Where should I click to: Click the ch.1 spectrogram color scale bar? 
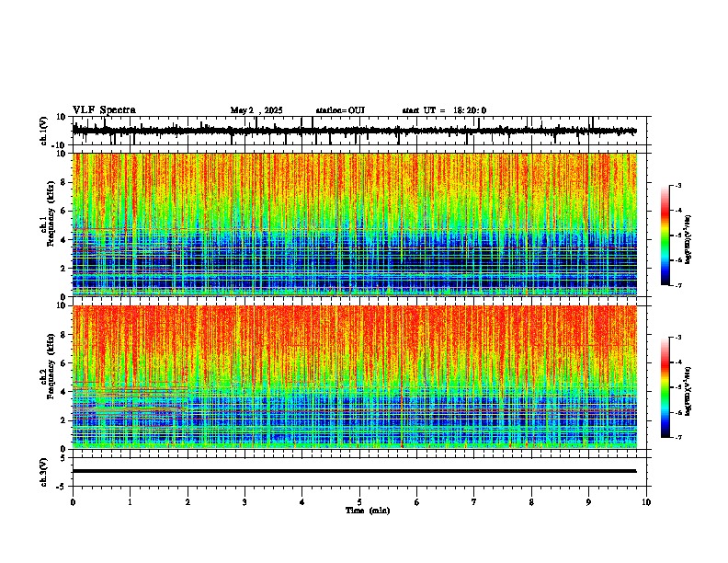point(665,236)
